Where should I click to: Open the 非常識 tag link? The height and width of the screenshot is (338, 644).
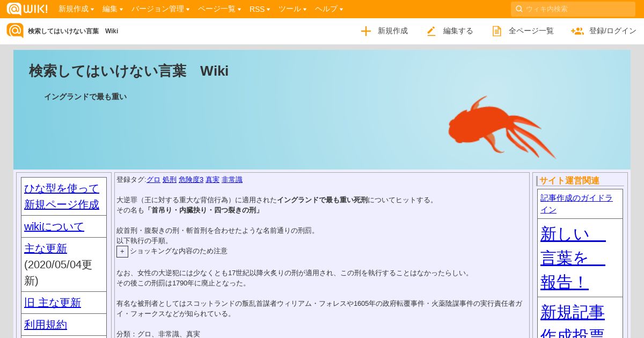(232, 180)
